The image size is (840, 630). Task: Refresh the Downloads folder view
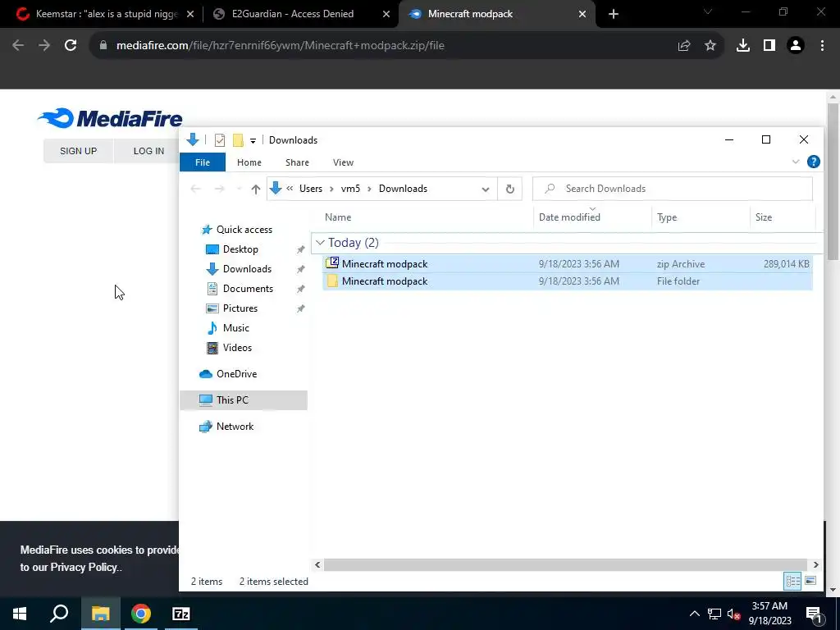[510, 189]
